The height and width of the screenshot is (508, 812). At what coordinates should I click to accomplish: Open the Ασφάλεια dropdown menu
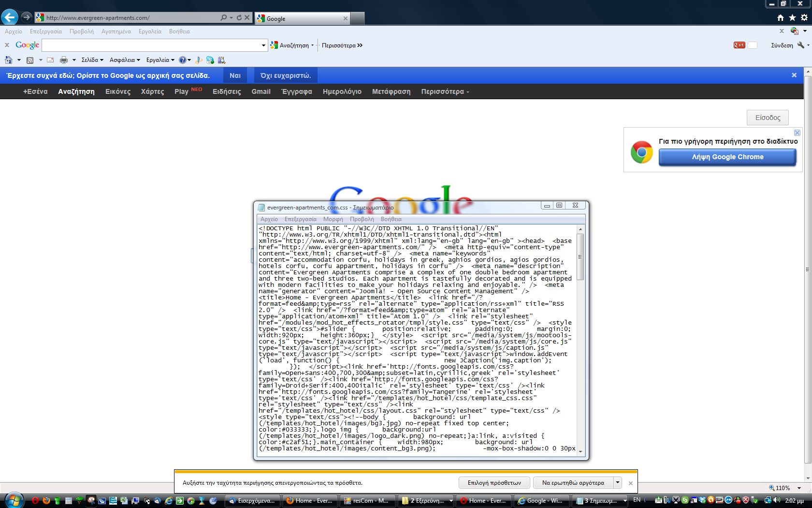(x=125, y=60)
